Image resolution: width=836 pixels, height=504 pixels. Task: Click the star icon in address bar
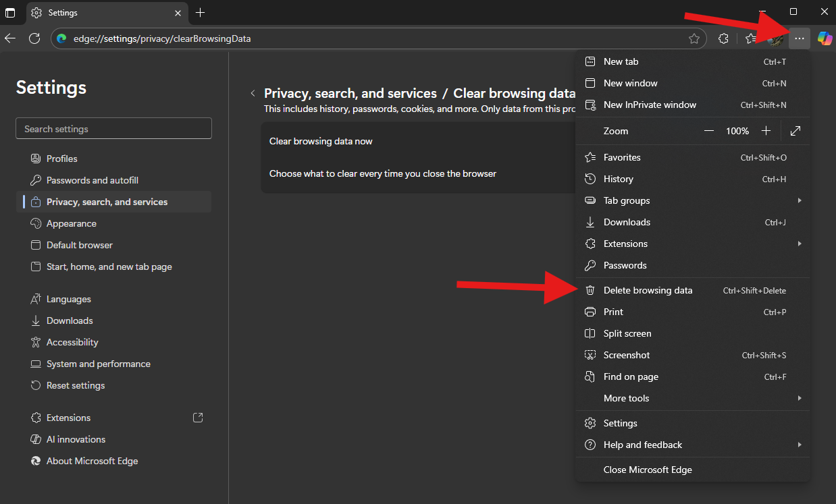(694, 38)
